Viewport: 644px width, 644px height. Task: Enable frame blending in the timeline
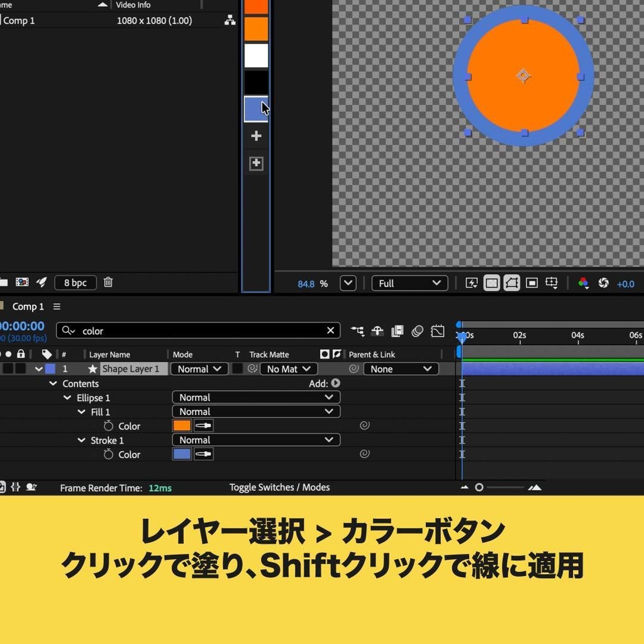point(397,330)
